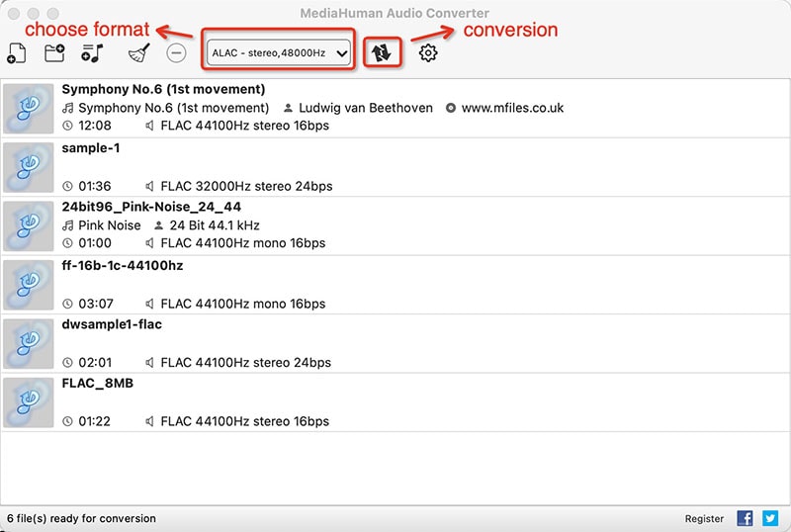Image resolution: width=791 pixels, height=532 pixels.
Task: Open the Twitter icon
Action: [x=770, y=518]
